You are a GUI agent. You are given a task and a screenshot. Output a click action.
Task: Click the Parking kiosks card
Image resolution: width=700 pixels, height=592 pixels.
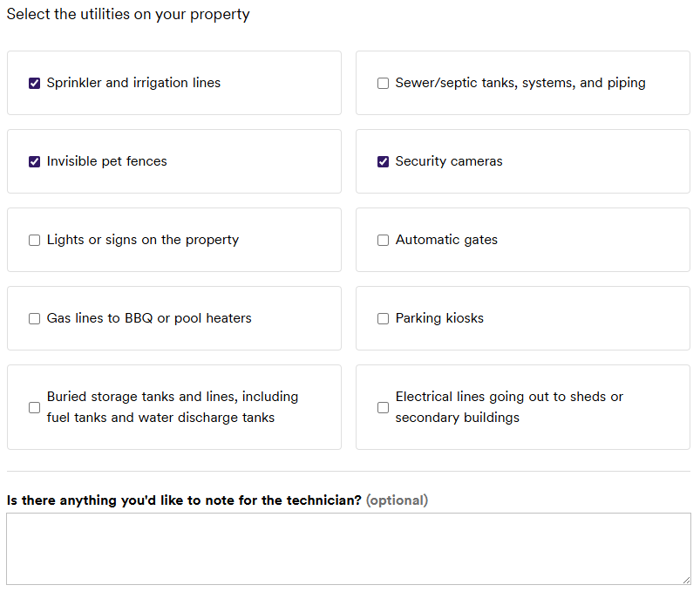522,318
